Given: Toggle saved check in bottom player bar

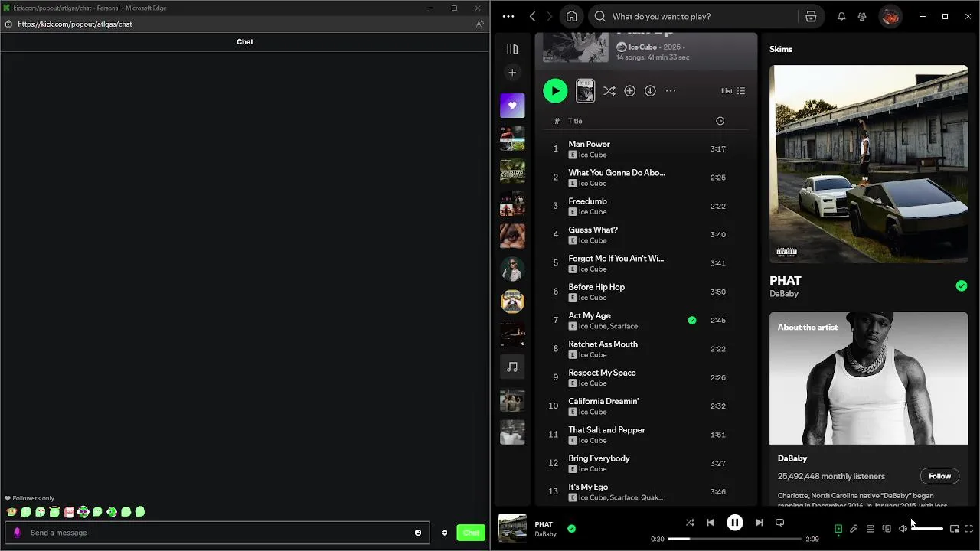Looking at the screenshot, I should coord(571,528).
